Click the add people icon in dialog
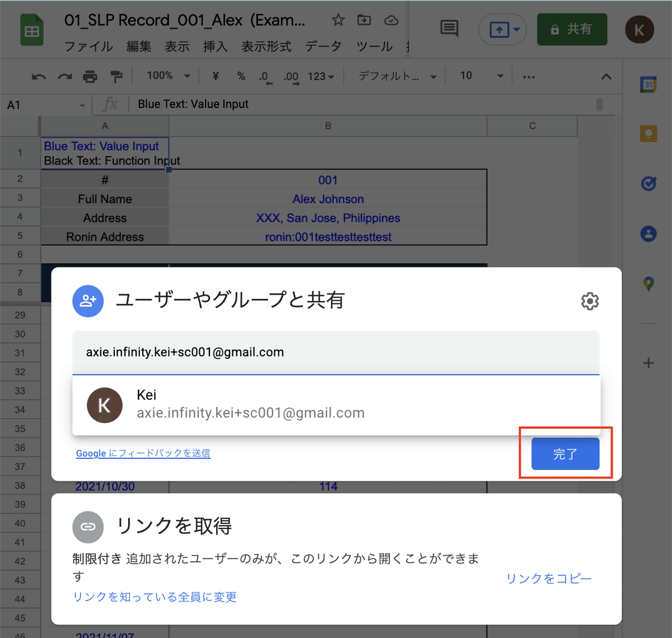Screen dimensions: 672x638 [88, 301]
